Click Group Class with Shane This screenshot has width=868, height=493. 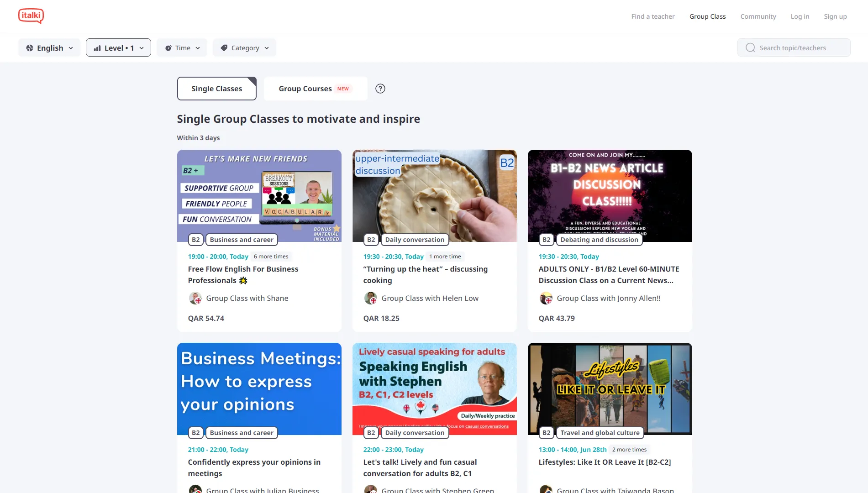point(247,298)
